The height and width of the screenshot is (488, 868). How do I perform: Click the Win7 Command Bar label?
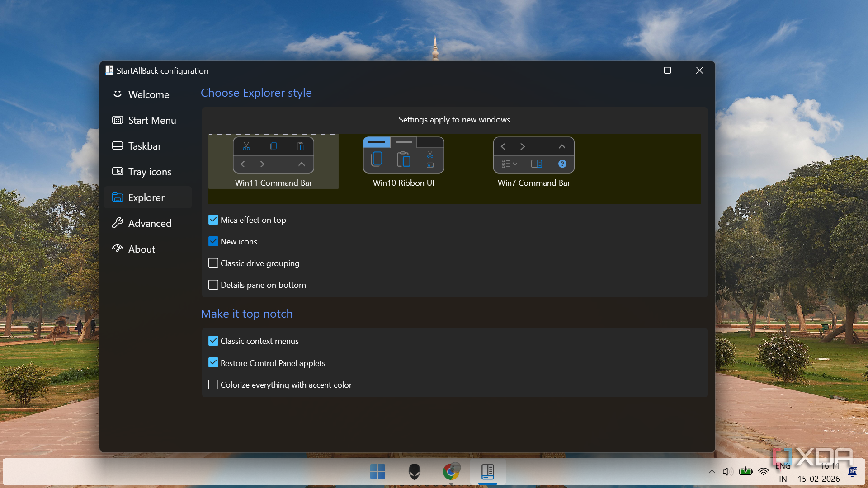point(534,183)
